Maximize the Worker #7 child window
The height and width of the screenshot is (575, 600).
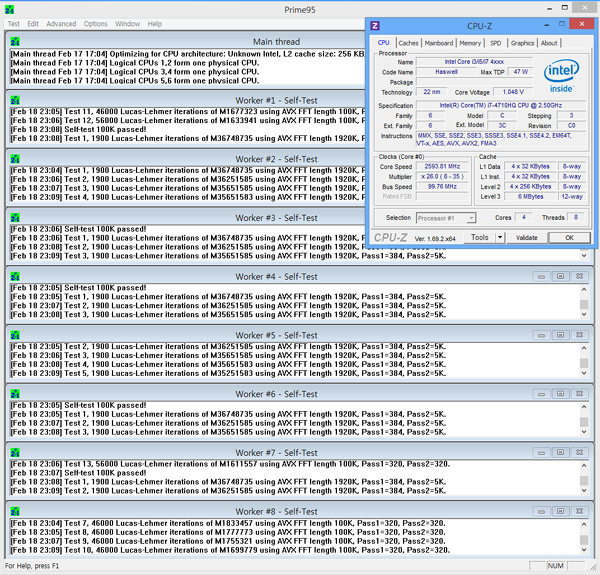tap(561, 453)
